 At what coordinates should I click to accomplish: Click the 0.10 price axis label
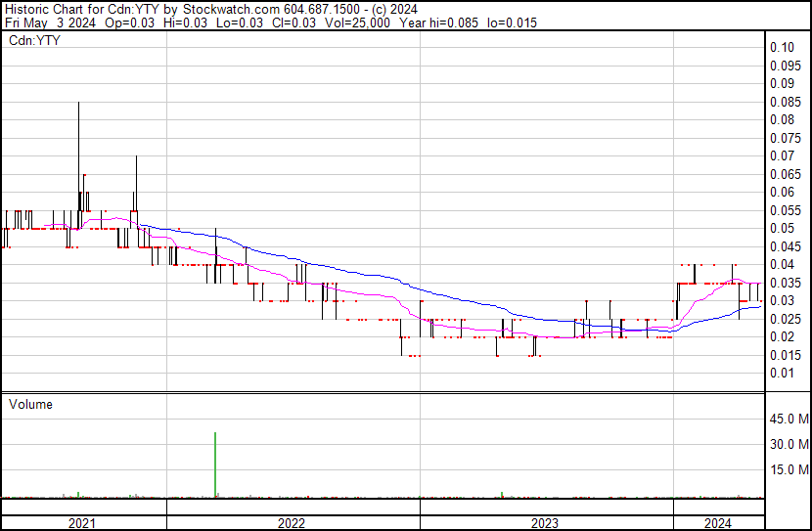[x=782, y=47]
